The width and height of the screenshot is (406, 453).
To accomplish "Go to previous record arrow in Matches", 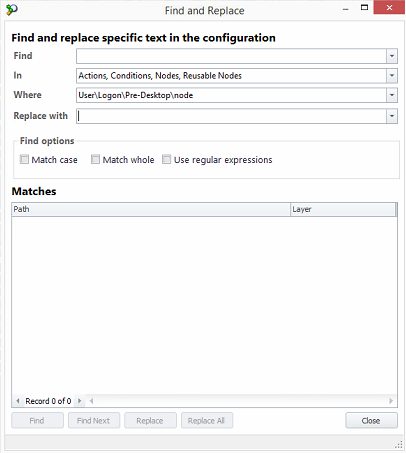I will pyautogui.click(x=18, y=401).
